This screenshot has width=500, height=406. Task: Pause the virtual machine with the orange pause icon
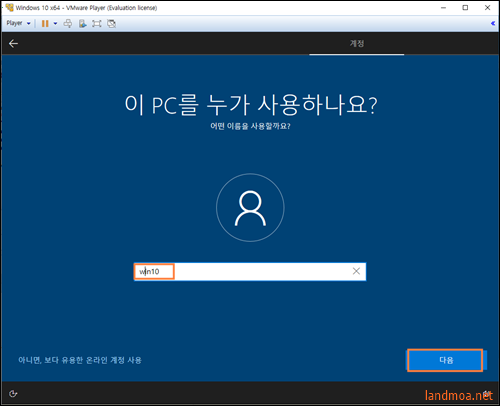click(x=45, y=23)
